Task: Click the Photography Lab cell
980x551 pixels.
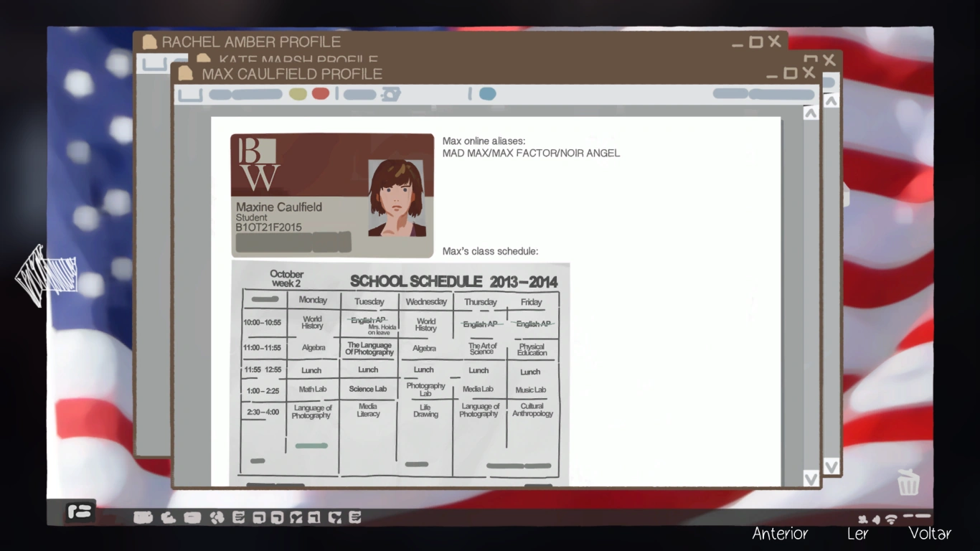Action: click(425, 390)
